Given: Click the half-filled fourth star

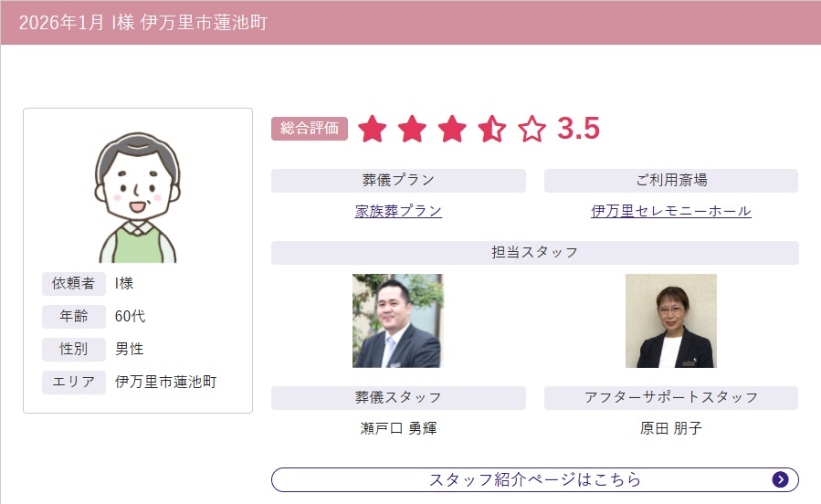Looking at the screenshot, I should point(492,129).
